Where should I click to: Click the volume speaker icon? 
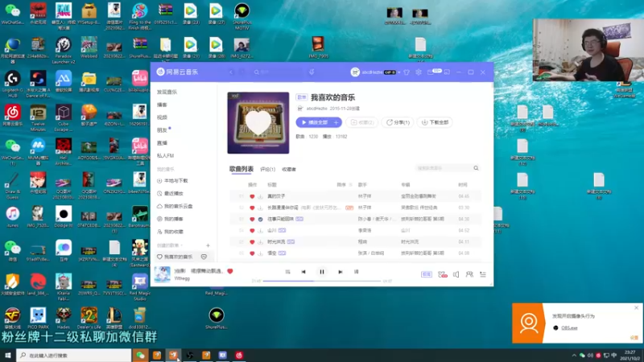coord(456,274)
